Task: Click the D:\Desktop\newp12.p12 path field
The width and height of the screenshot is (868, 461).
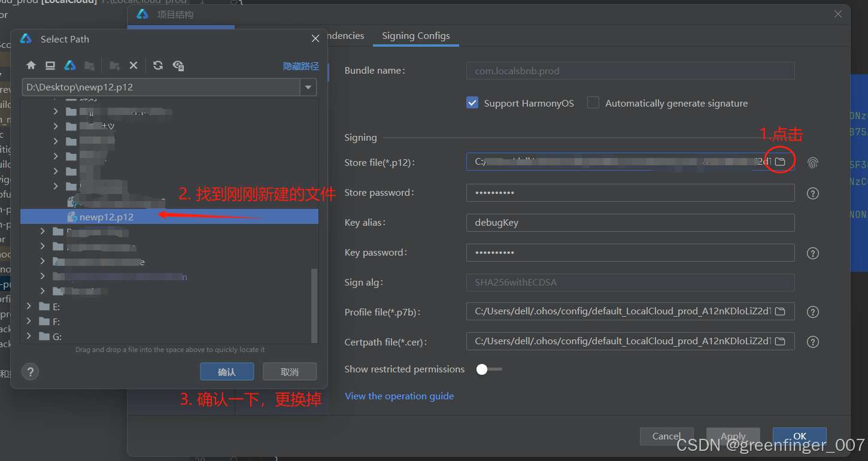Action: coord(162,87)
